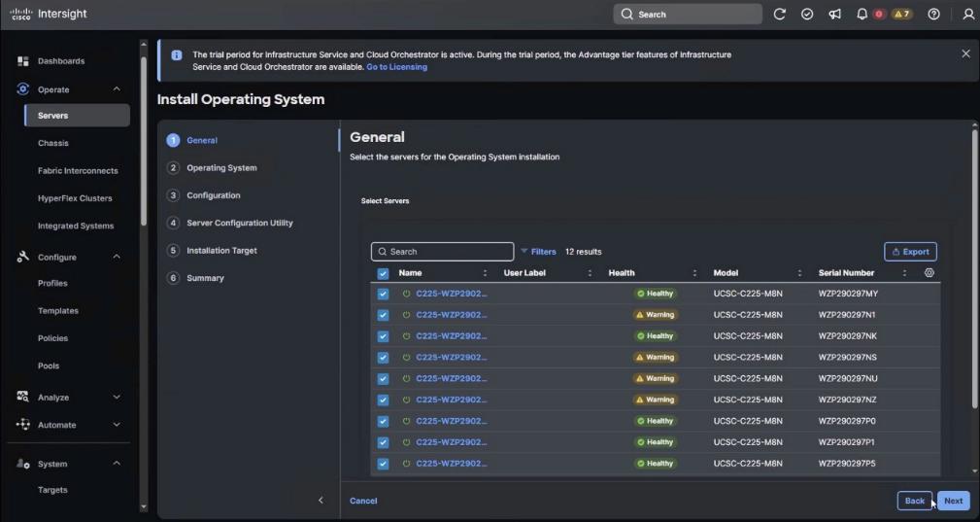Collapse the System section chevron
This screenshot has height=522, width=980.
pos(117,464)
